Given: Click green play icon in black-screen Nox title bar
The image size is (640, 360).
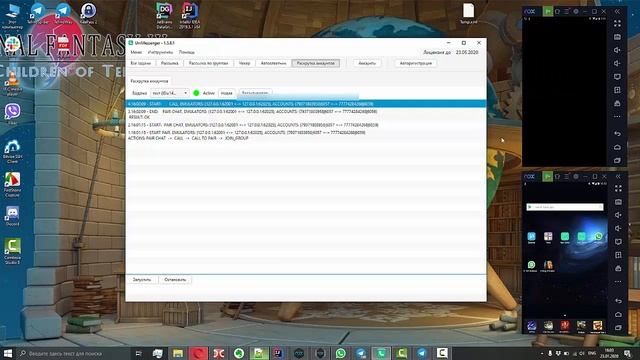Looking at the screenshot, I should pos(547,11).
